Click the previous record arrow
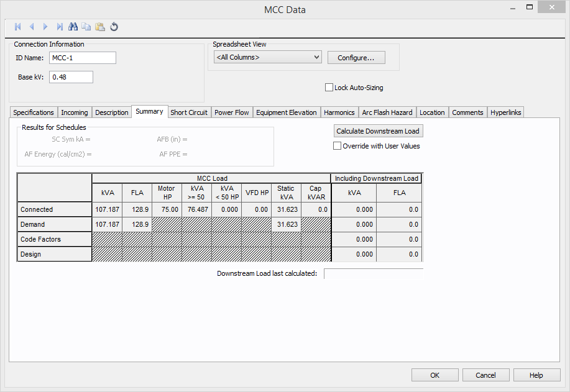This screenshot has width=570, height=392. [32, 27]
